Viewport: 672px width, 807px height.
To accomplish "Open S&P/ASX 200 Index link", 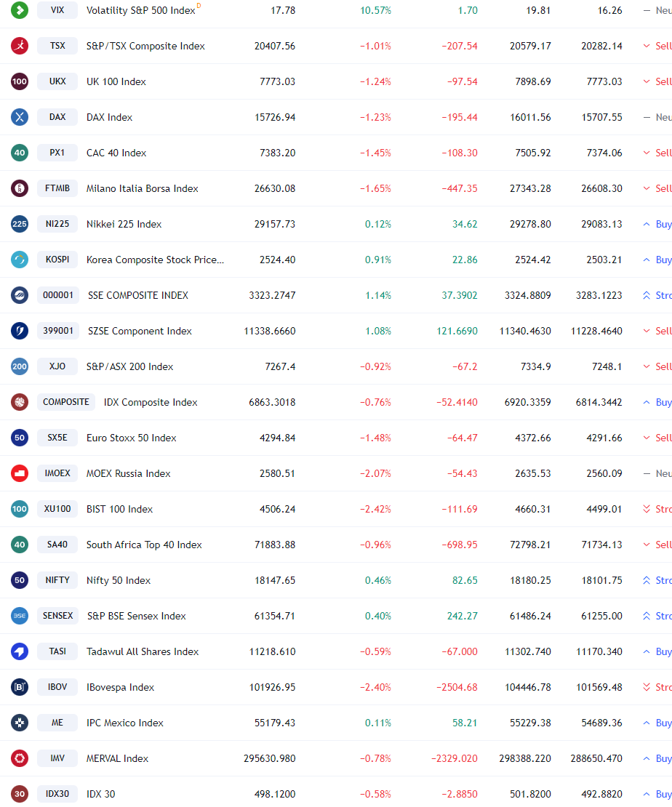I will (129, 366).
